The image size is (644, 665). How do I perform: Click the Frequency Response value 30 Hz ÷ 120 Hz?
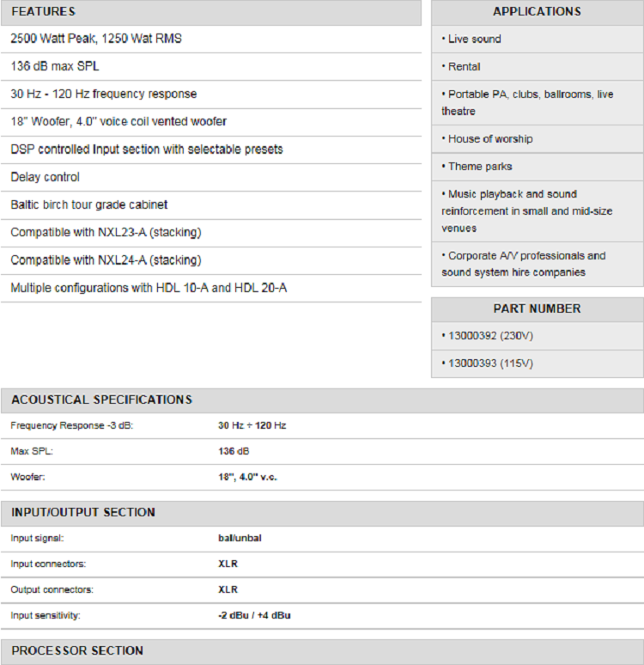pos(252,425)
